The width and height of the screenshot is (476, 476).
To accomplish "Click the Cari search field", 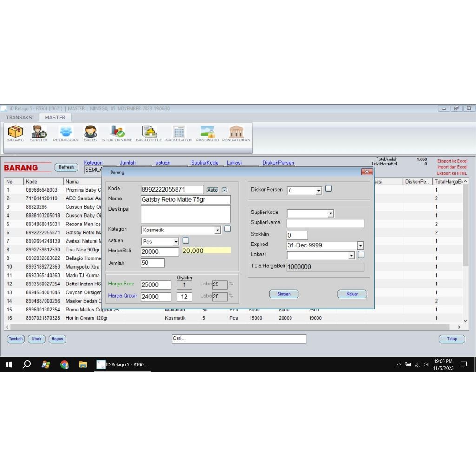I will tap(238, 338).
